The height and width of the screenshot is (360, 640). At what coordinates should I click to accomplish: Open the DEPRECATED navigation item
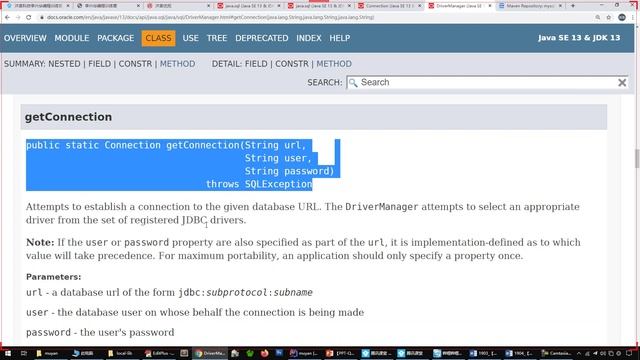[x=262, y=38]
